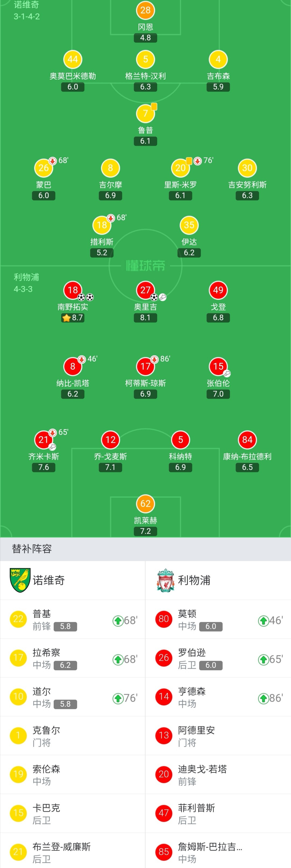Tap Liverpool goalkeeper 62 凯莱赫 circle
This screenshot has height=868, width=291.
pos(145,503)
